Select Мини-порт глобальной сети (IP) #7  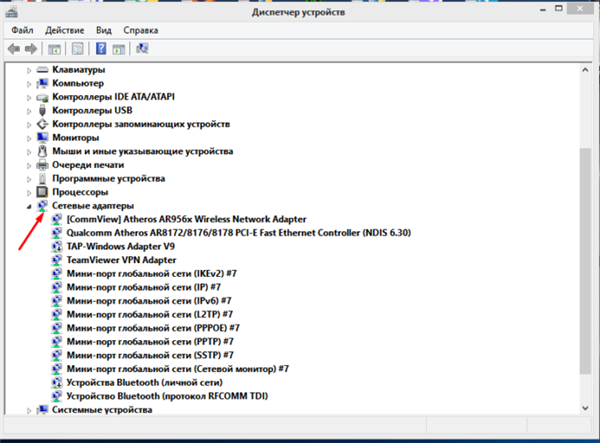pyautogui.click(x=143, y=287)
